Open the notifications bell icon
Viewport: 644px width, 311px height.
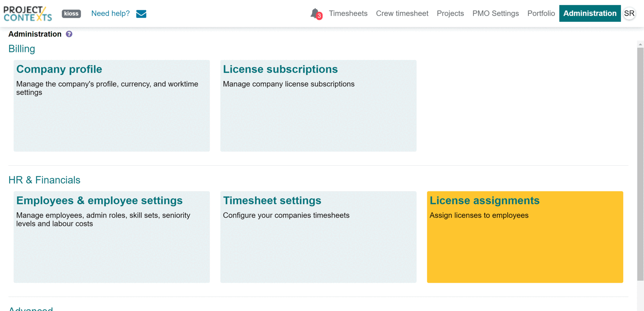pyautogui.click(x=315, y=14)
